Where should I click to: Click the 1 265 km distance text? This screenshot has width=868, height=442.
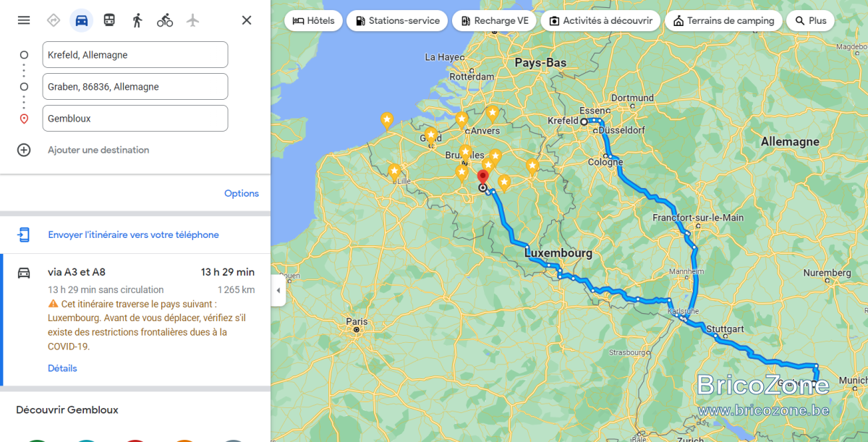pyautogui.click(x=237, y=289)
